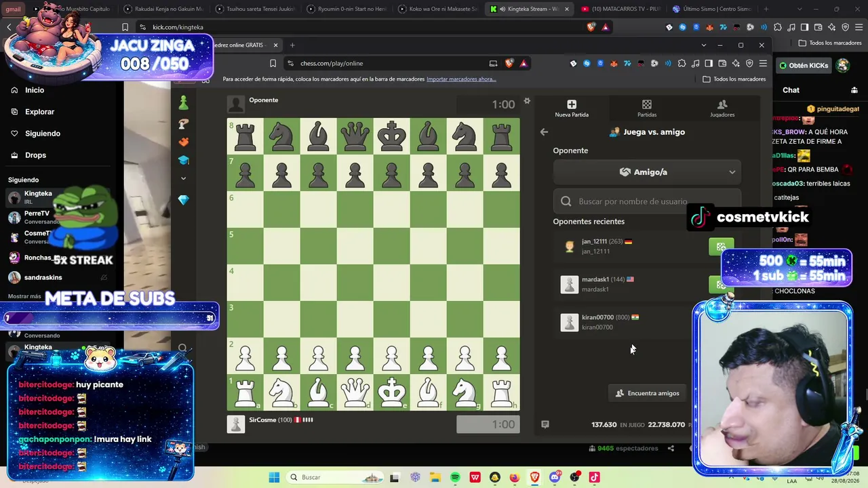The height and width of the screenshot is (488, 868).
Task: Open WPS Office from the taskbar
Action: (475, 477)
